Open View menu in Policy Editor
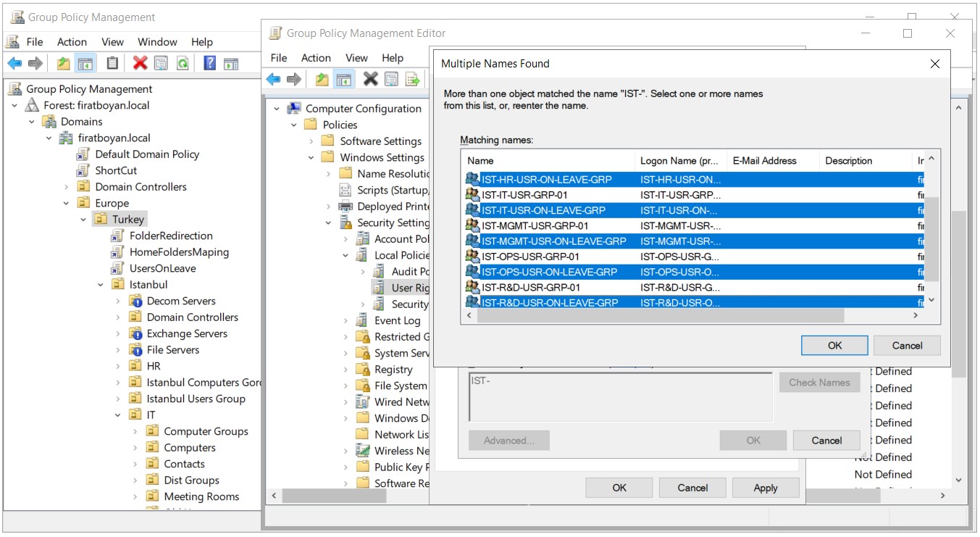Screen dimensions: 980x537 click(356, 58)
